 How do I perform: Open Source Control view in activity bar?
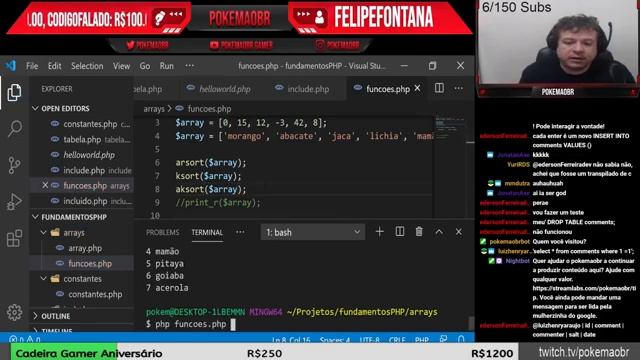pos(14,165)
